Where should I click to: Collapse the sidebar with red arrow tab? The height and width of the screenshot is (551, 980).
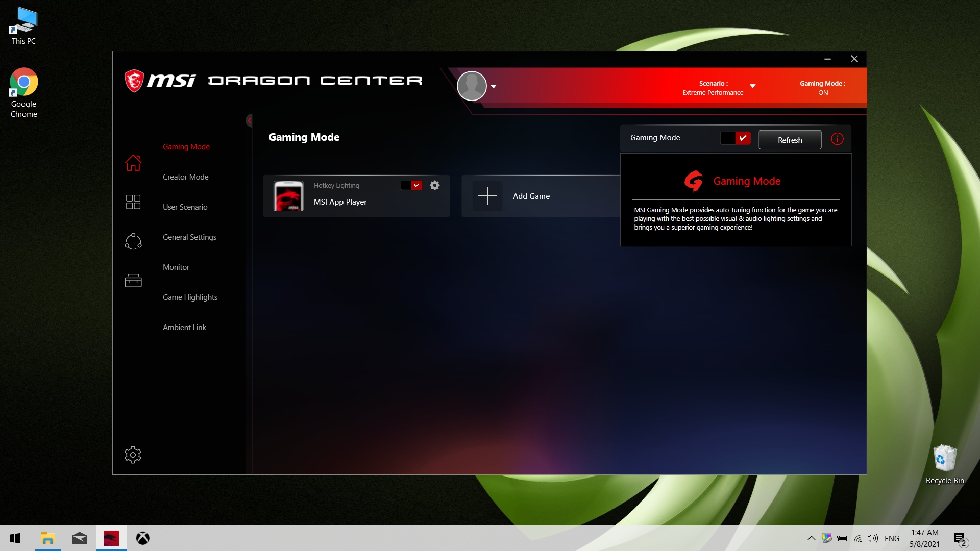(249, 120)
